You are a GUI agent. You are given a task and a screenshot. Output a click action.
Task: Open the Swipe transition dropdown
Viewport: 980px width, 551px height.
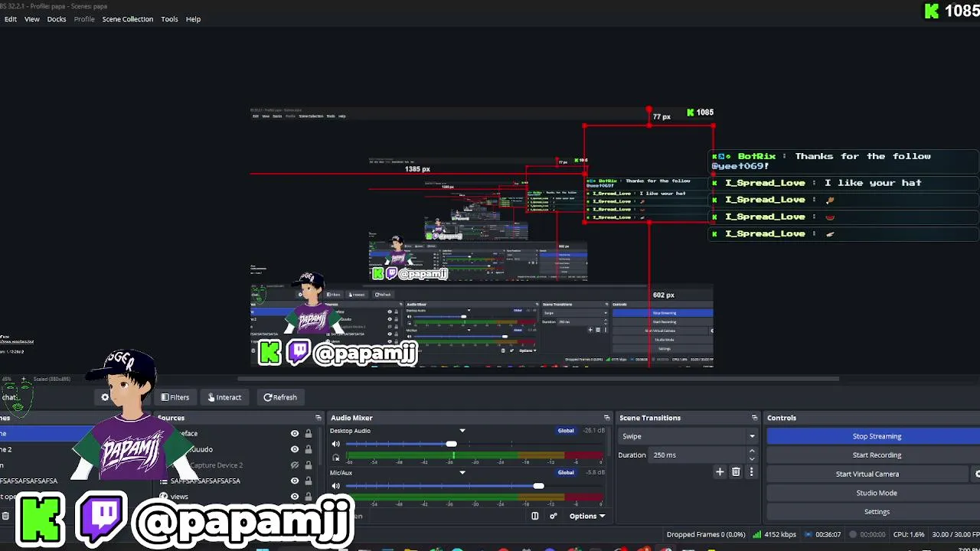point(688,436)
